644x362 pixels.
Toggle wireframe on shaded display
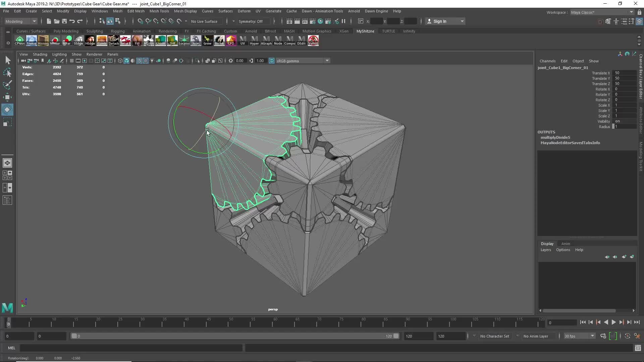pos(139,61)
